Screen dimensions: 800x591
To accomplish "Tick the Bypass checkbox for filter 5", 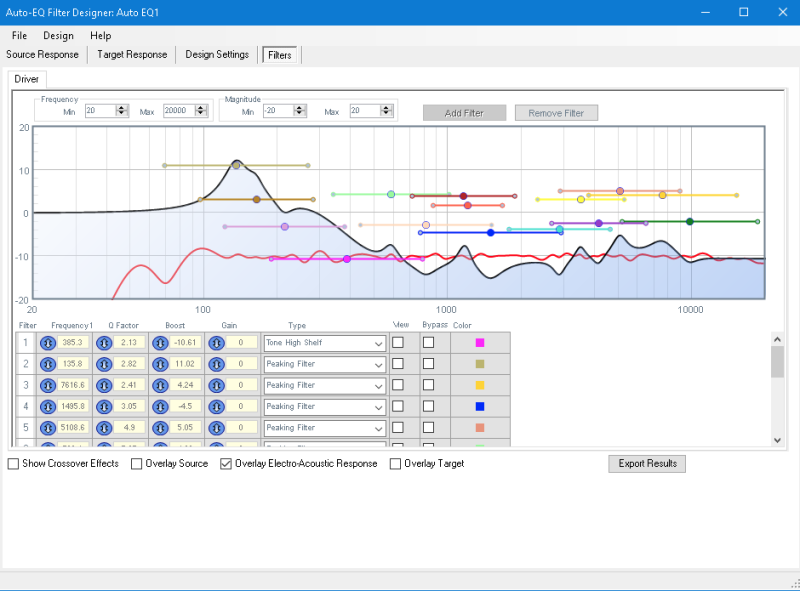I will 429,427.
